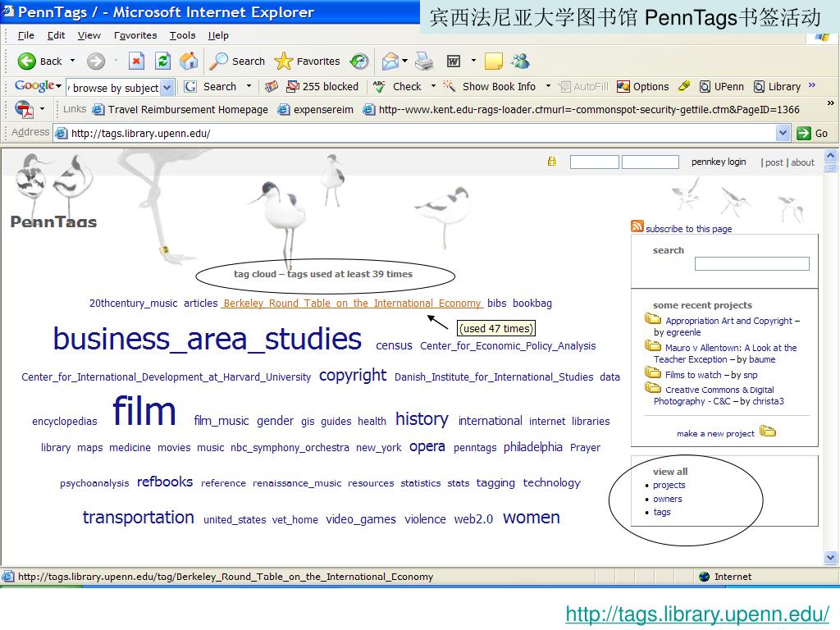Image resolution: width=840 pixels, height=630 pixels.
Task: Click Show Book Info button
Action: pyautogui.click(x=489, y=86)
